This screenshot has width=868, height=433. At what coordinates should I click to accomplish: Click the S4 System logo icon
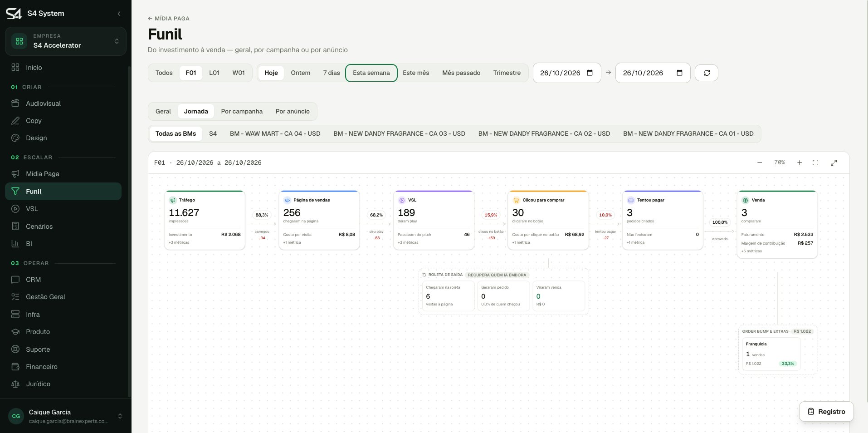click(x=14, y=14)
